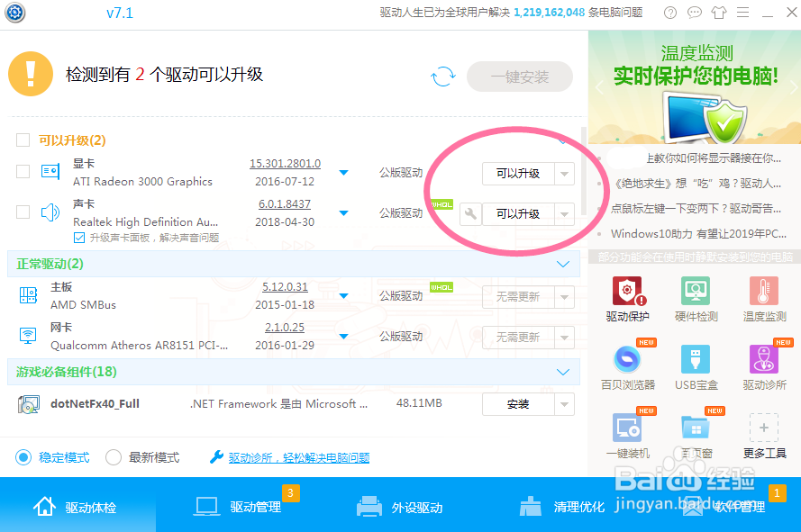Click the refresh re-scan icon
The height and width of the screenshot is (532, 801).
point(443,77)
